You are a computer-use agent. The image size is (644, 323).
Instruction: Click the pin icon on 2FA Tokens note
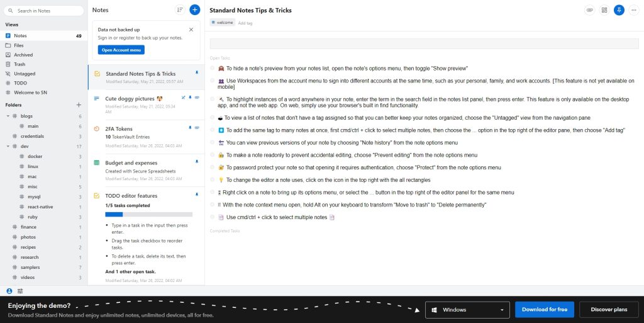tap(190, 127)
